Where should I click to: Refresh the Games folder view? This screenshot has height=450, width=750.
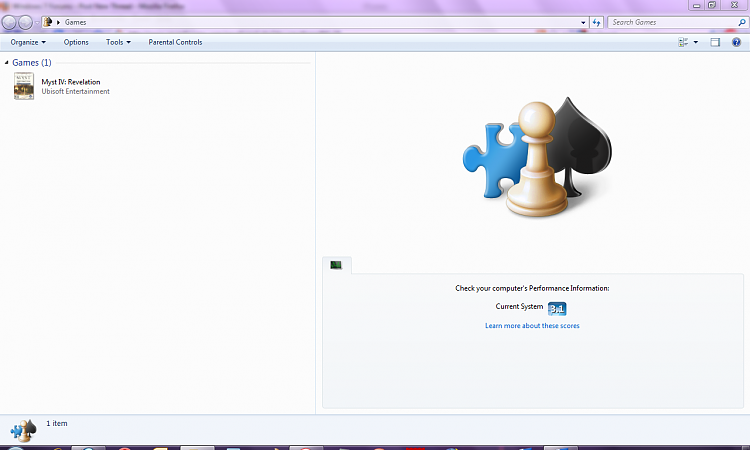point(596,22)
